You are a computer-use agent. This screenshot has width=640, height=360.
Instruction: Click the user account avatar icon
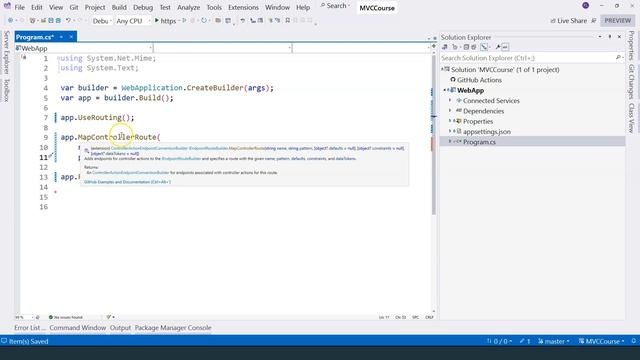click(586, 6)
